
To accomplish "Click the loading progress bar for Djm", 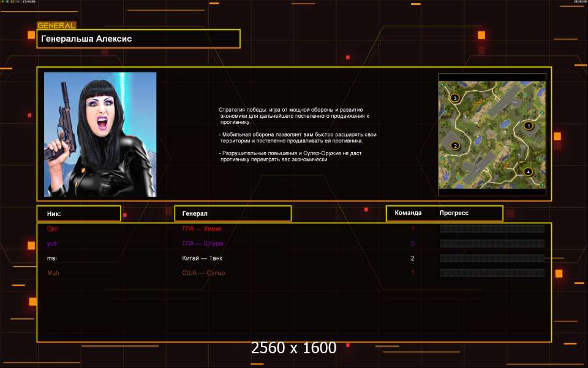I will (492, 229).
